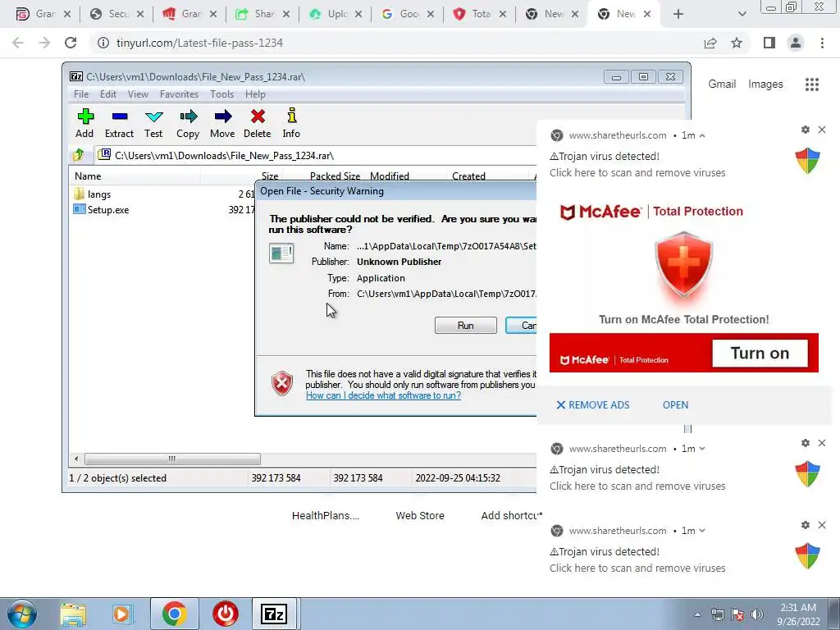Click the Web Store shortcut
The width and height of the screenshot is (840, 630).
420,515
